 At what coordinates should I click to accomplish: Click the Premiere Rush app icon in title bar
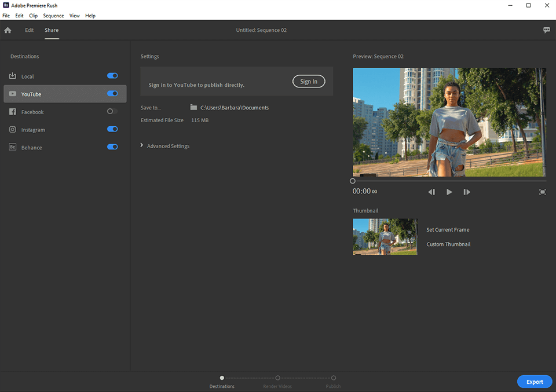click(x=6, y=5)
